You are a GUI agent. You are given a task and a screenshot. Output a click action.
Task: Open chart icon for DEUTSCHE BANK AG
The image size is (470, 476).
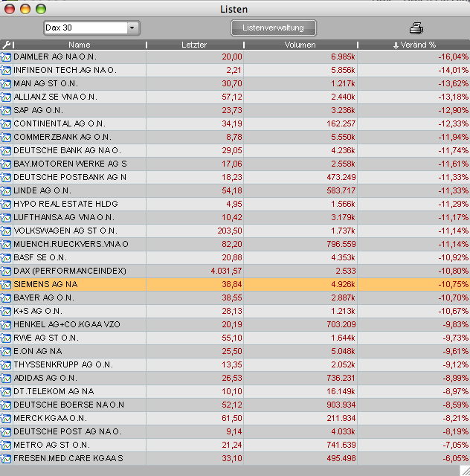6,150
